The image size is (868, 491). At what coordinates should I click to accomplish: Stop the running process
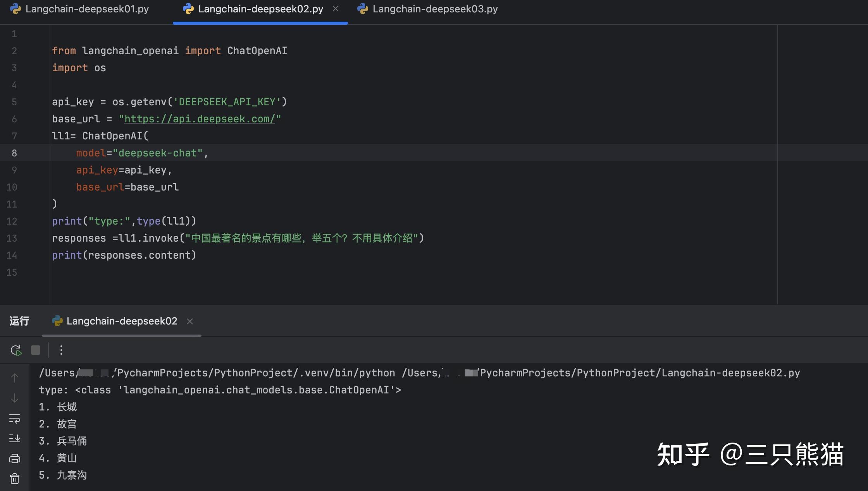(36, 350)
